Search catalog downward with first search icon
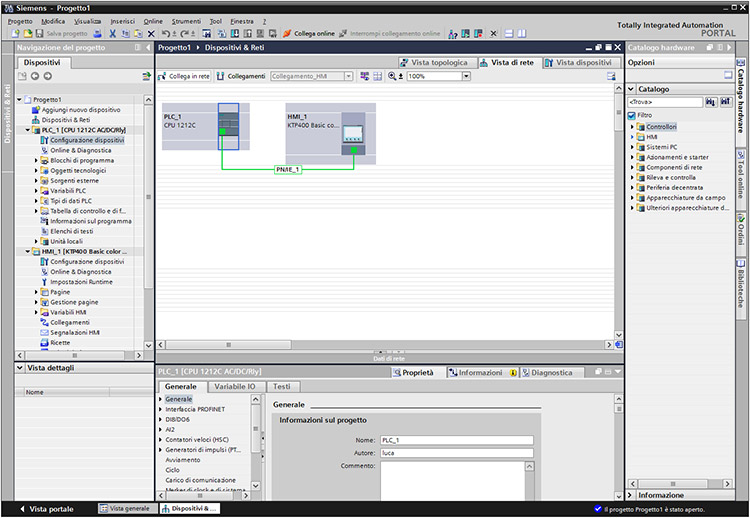The image size is (750, 518). 711,102
